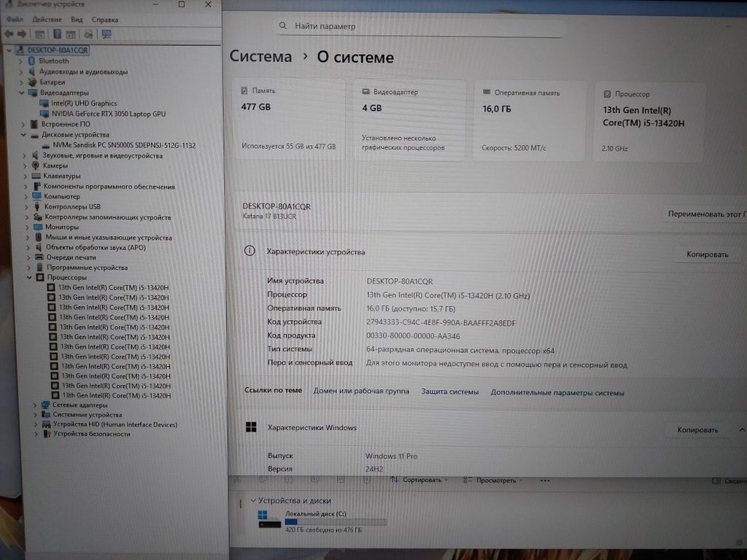The image size is (747, 560).
Task: Open the Сортировать dropdown in Explorer
Action: 422,481
